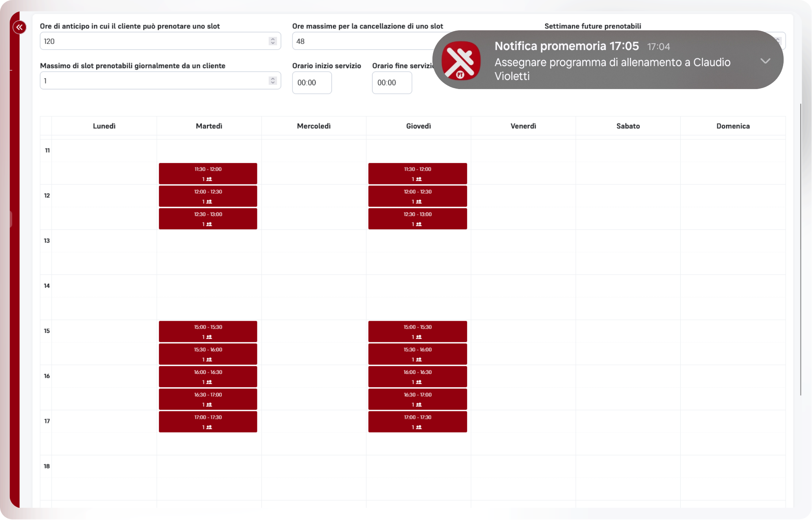Open Giovedì 15:30 - 16:00 slot

pyautogui.click(x=417, y=354)
